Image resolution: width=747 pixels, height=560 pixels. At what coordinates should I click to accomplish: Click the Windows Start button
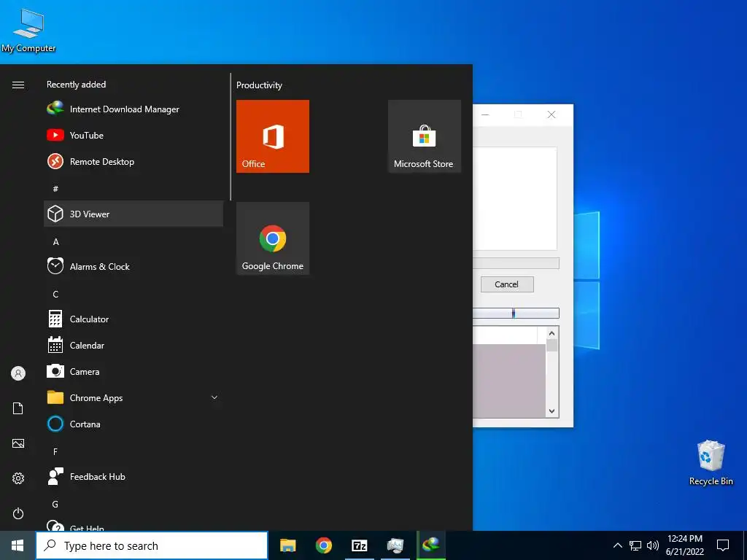click(x=18, y=545)
